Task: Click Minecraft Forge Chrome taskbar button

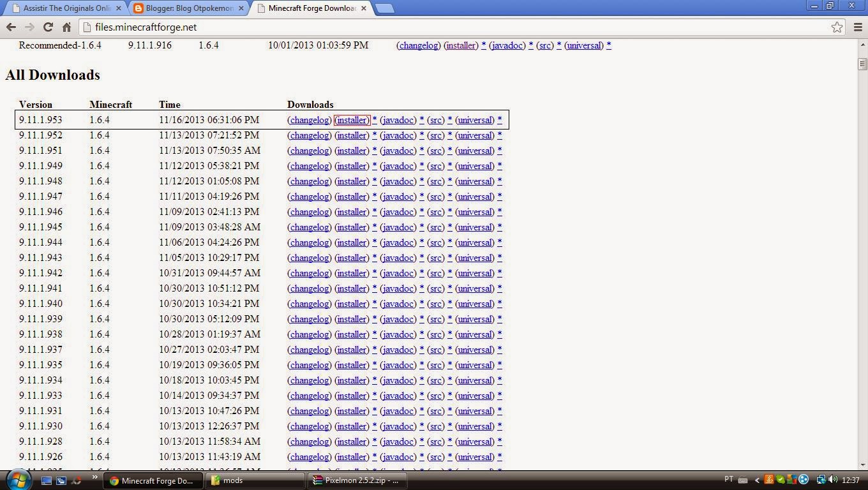Action: (154, 480)
